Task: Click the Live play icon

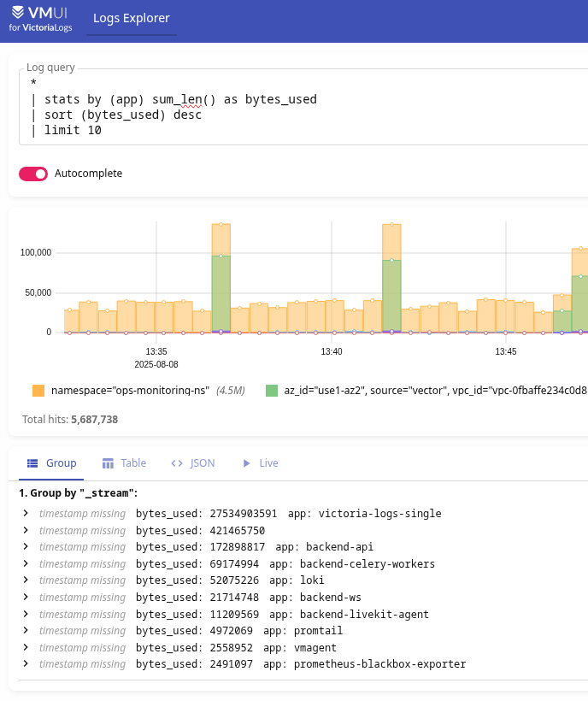Action: 246,463
